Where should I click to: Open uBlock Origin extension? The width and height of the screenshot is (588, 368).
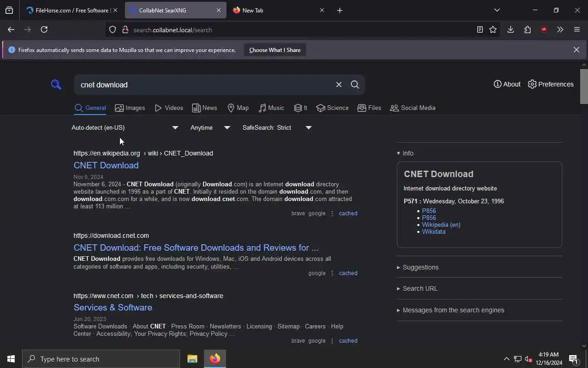[544, 29]
